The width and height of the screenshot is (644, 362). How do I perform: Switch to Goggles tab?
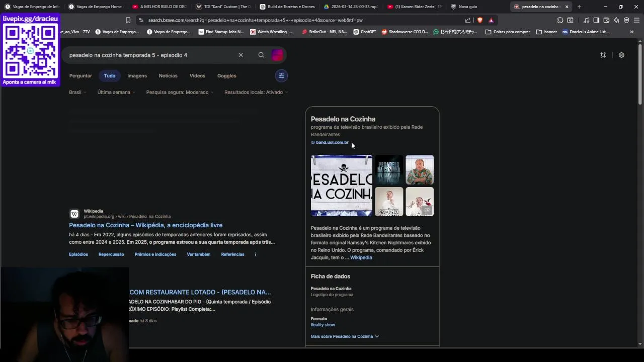(x=226, y=75)
